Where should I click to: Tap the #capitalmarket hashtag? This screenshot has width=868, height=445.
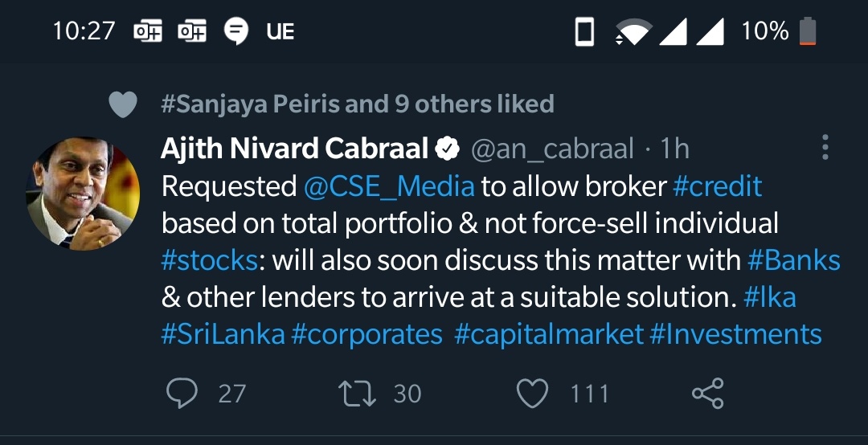(549, 335)
